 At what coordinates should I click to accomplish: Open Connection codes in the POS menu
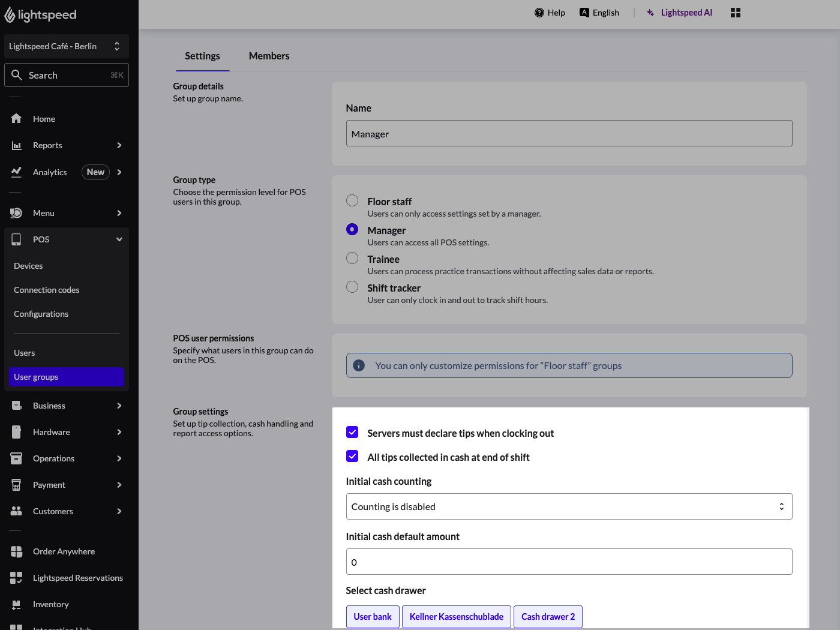[47, 290]
